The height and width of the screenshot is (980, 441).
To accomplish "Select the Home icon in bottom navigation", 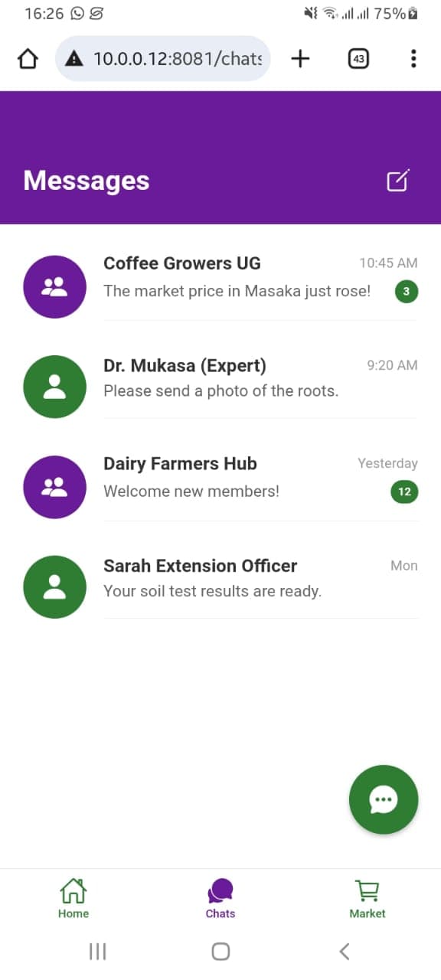I will [x=73, y=892].
